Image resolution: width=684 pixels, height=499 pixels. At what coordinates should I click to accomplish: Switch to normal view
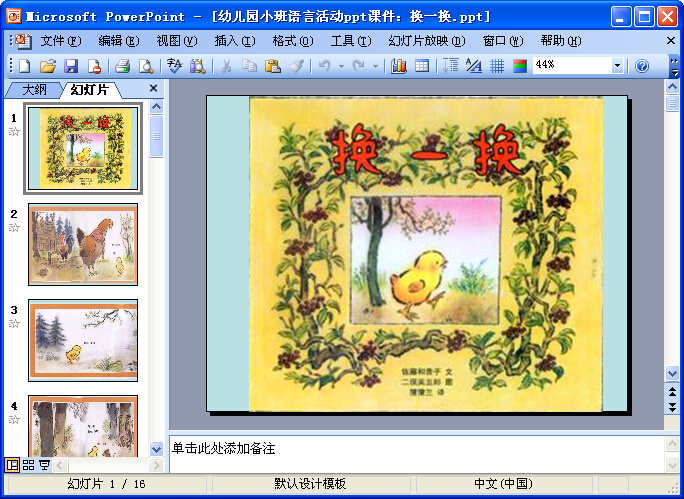(x=12, y=465)
